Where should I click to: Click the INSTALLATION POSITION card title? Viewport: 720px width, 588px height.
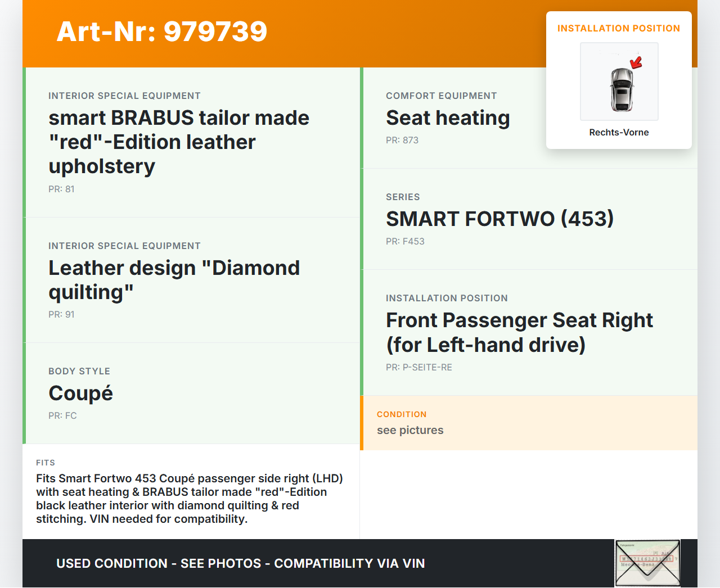(619, 29)
